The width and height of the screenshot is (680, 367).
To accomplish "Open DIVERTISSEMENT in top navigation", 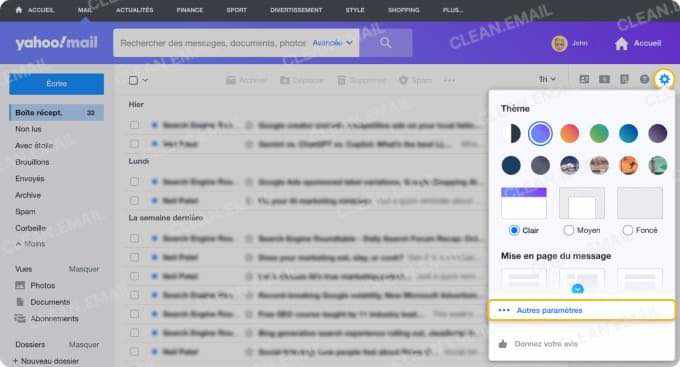I will click(296, 10).
